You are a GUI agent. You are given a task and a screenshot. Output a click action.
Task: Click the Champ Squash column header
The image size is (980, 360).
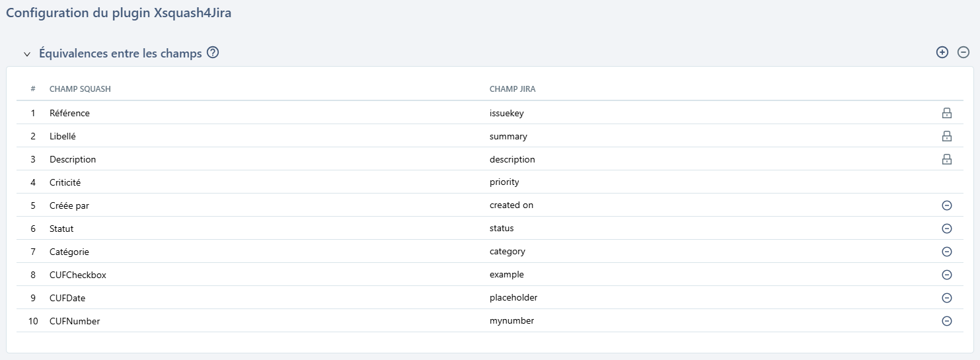80,89
